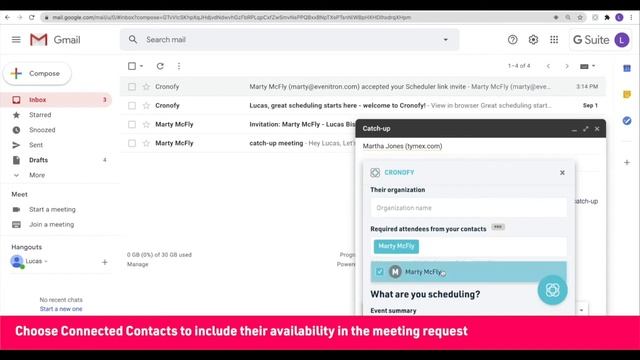This screenshot has height=360, width=640.
Task: Open browser extensions puzzle icon
Action: (607, 18)
